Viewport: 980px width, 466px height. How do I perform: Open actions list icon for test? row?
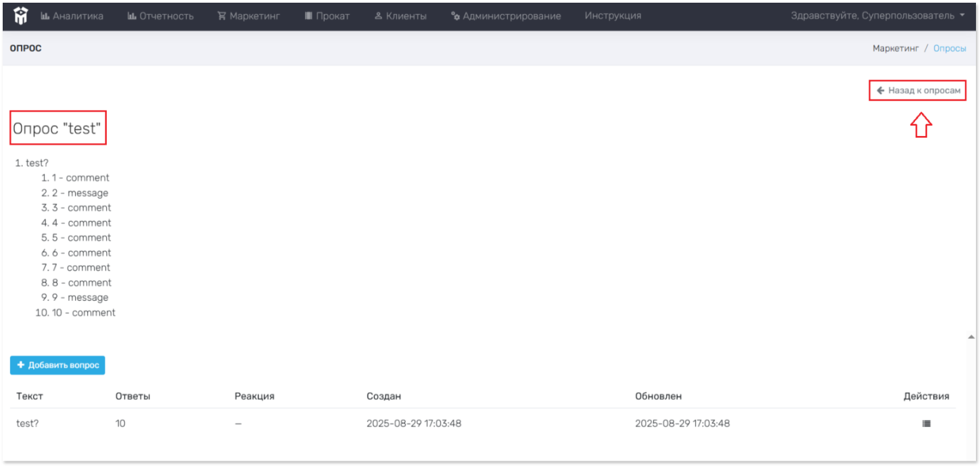(x=926, y=423)
